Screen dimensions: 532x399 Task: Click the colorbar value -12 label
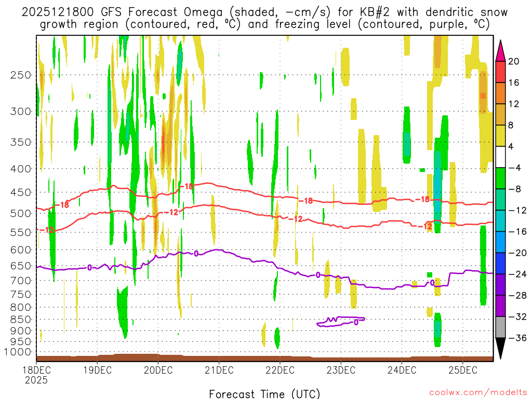click(517, 210)
